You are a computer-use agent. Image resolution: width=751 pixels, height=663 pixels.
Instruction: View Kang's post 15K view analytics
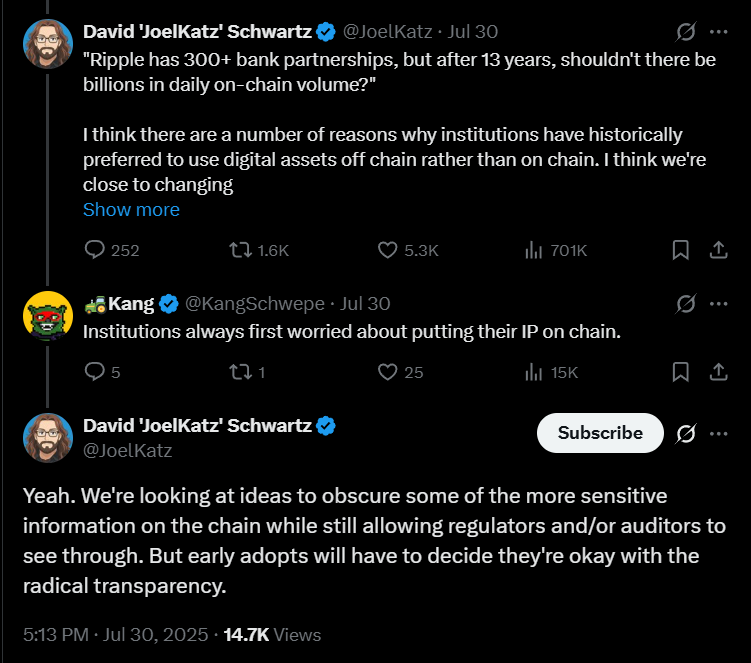click(534, 372)
